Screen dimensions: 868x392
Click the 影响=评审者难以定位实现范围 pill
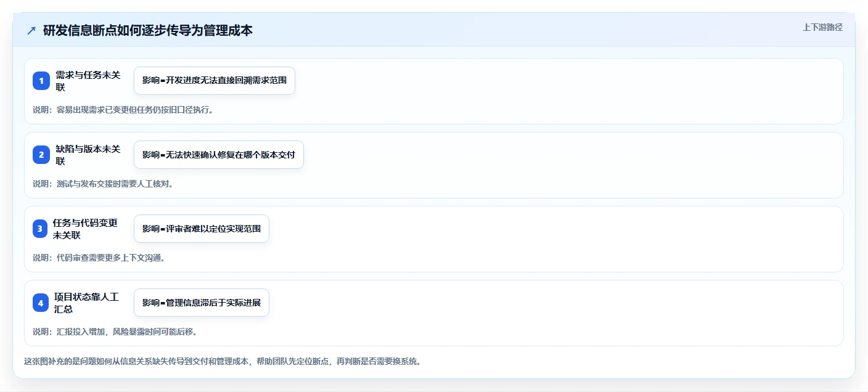(x=202, y=229)
